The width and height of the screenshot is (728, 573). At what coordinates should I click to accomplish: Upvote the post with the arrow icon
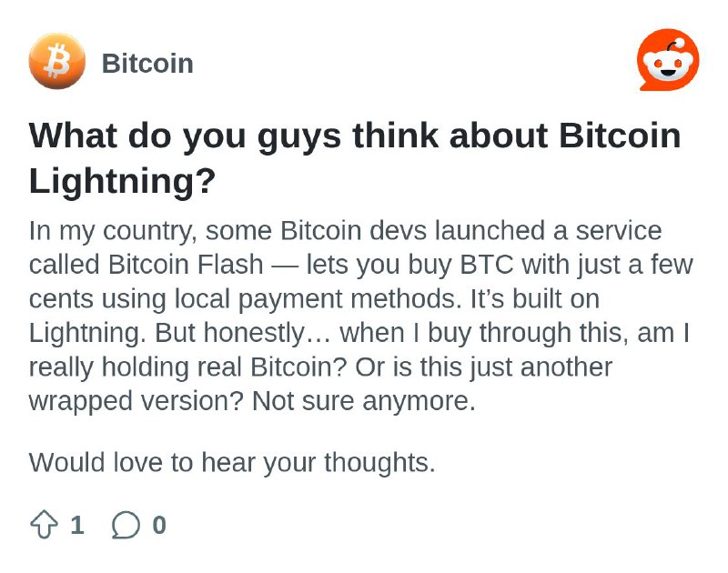coord(44,524)
